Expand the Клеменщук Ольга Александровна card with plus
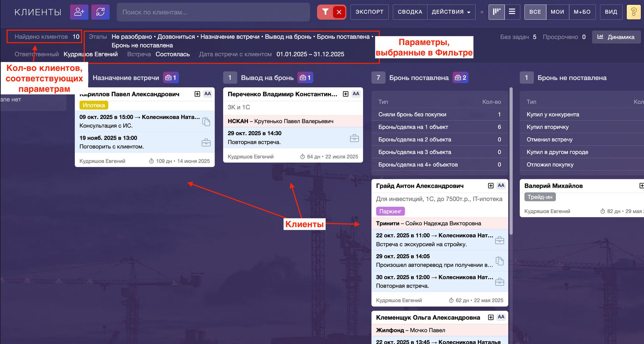This screenshot has width=644, height=344. [491, 317]
